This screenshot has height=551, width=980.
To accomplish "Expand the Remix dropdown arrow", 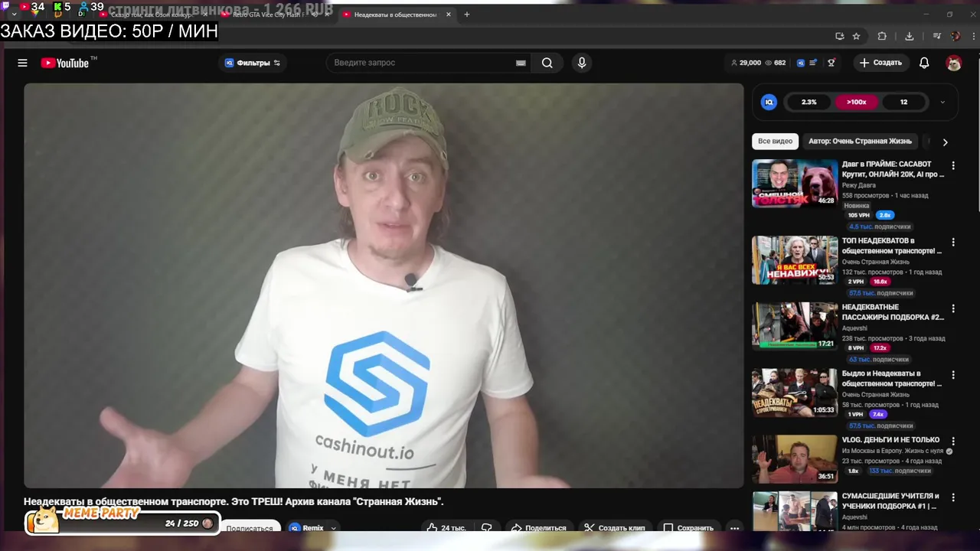I will pos(333,528).
